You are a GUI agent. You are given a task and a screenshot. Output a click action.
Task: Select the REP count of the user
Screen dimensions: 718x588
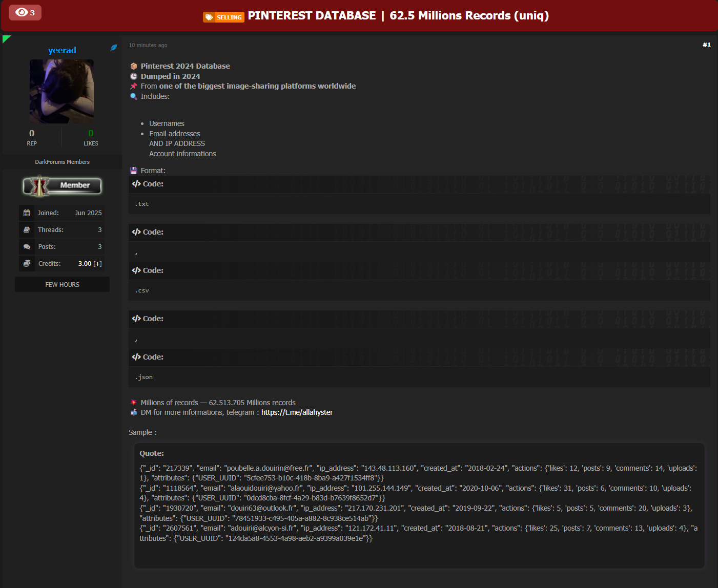click(32, 133)
